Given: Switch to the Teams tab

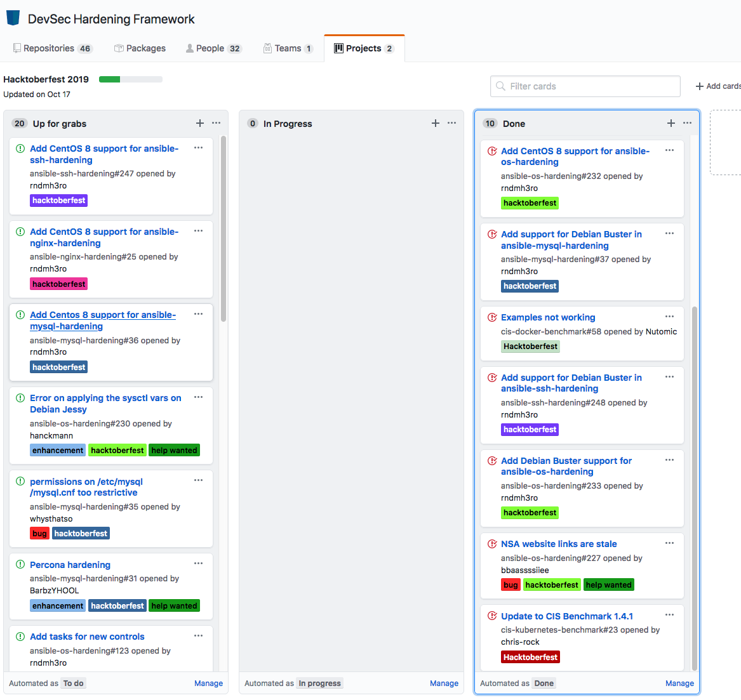Looking at the screenshot, I should coord(288,48).
